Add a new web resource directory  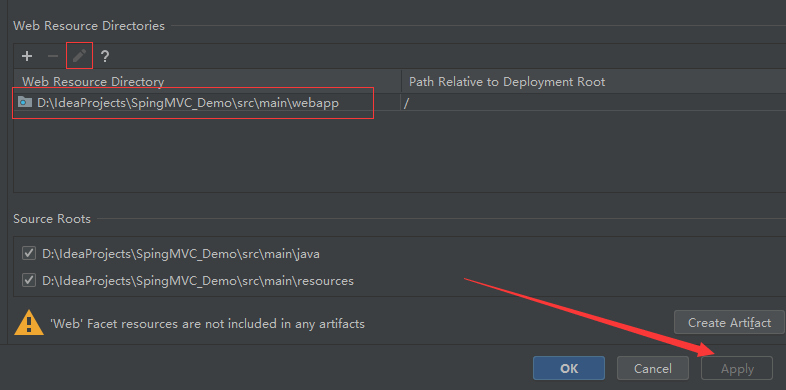coord(27,56)
